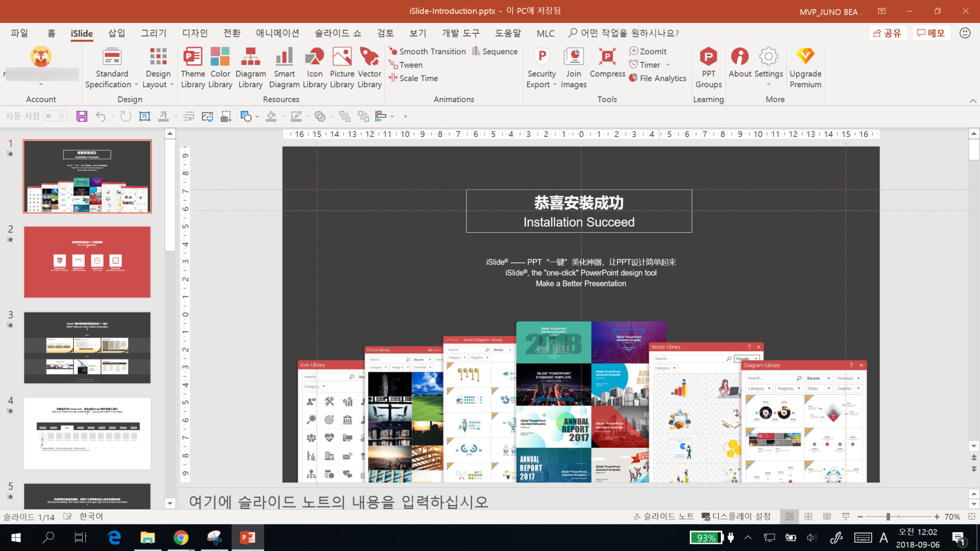Open the About iSlide dialog
980x551 pixels.
[740, 63]
